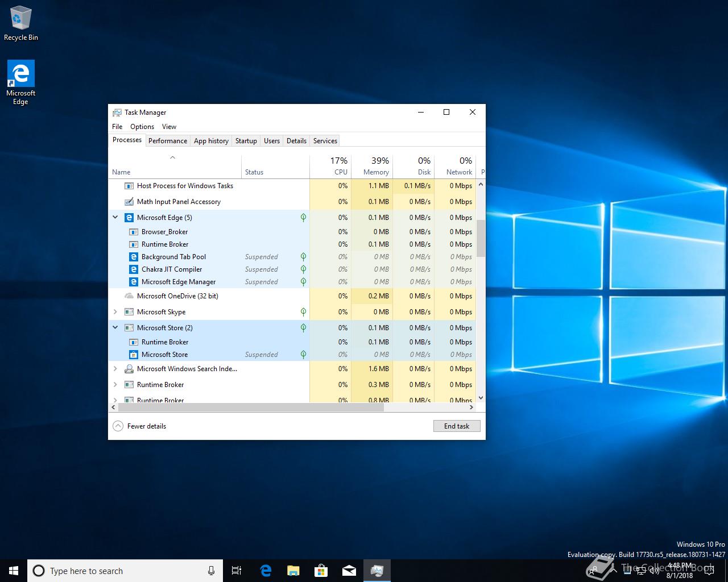Open the Windows Start menu
Image resolution: width=728 pixels, height=582 pixels.
click(x=14, y=571)
